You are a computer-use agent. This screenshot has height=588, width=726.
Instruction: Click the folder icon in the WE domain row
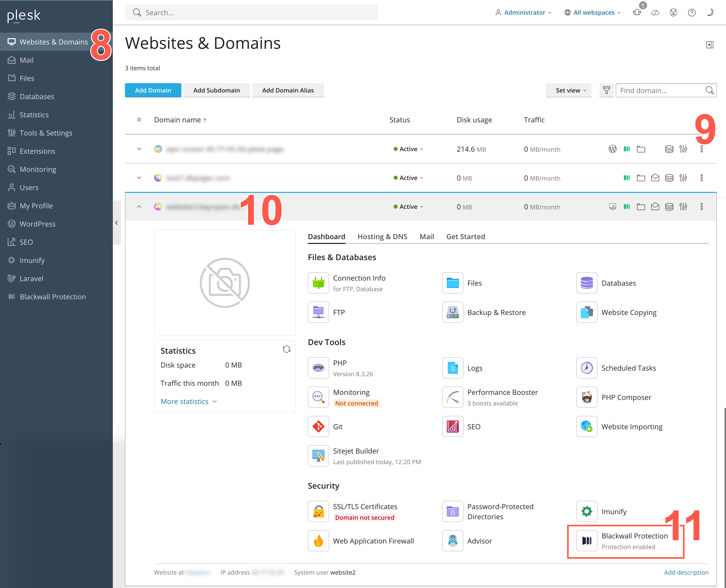pyautogui.click(x=640, y=207)
